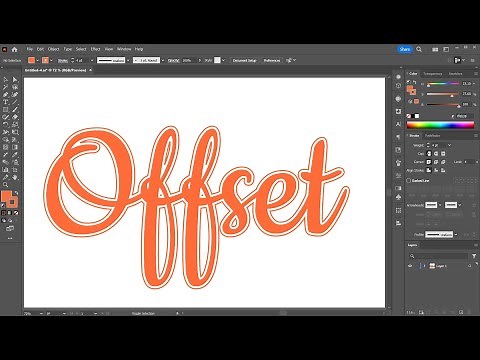This screenshot has width=480, height=360.
Task: Select the Rotate tool
Action: click(x=6, y=125)
